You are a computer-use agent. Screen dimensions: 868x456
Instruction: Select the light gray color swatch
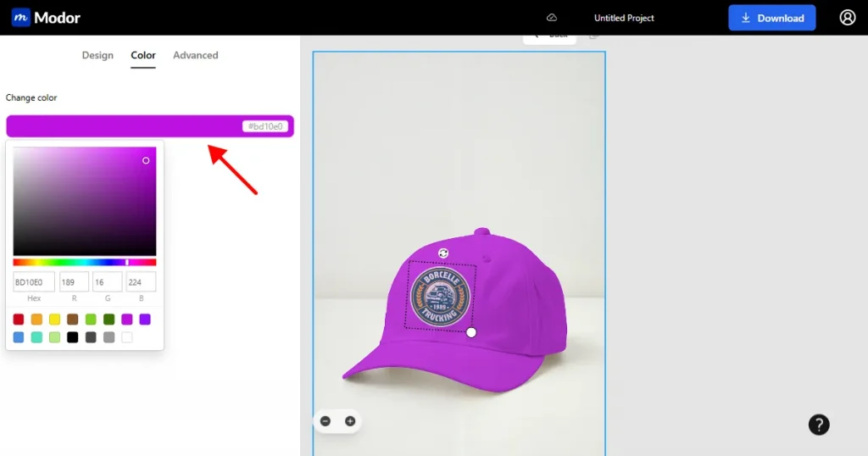pos(109,337)
